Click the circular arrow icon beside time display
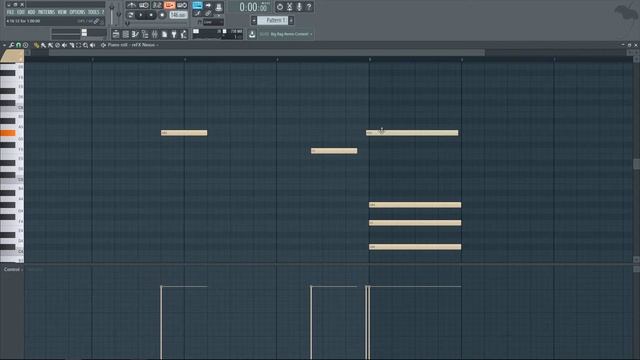Image resolution: width=640 pixels, height=360 pixels. (280, 7)
